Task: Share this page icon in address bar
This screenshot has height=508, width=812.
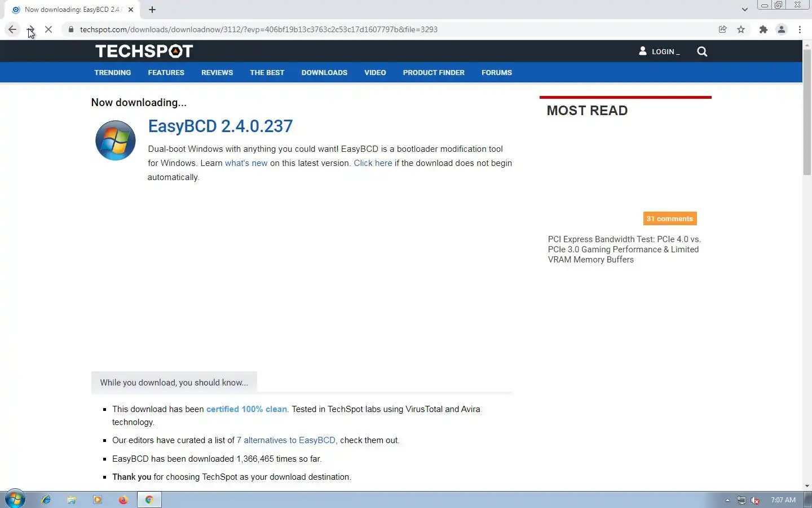Action: point(722,29)
